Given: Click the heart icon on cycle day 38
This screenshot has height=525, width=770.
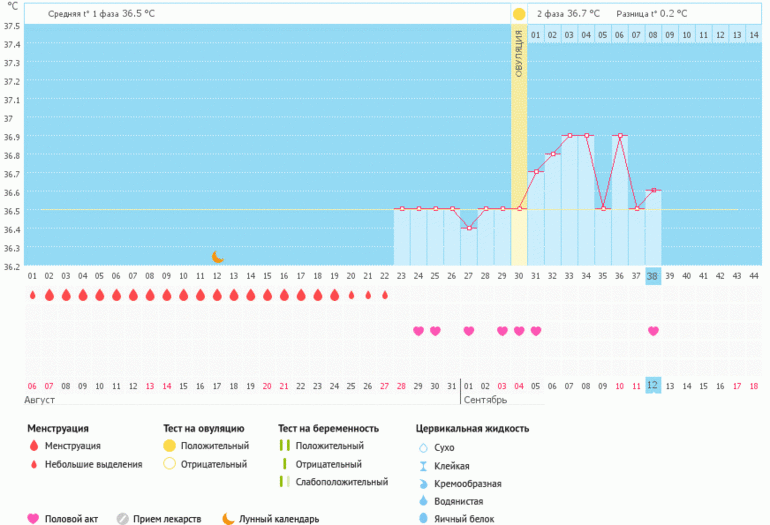Looking at the screenshot, I should (x=653, y=331).
